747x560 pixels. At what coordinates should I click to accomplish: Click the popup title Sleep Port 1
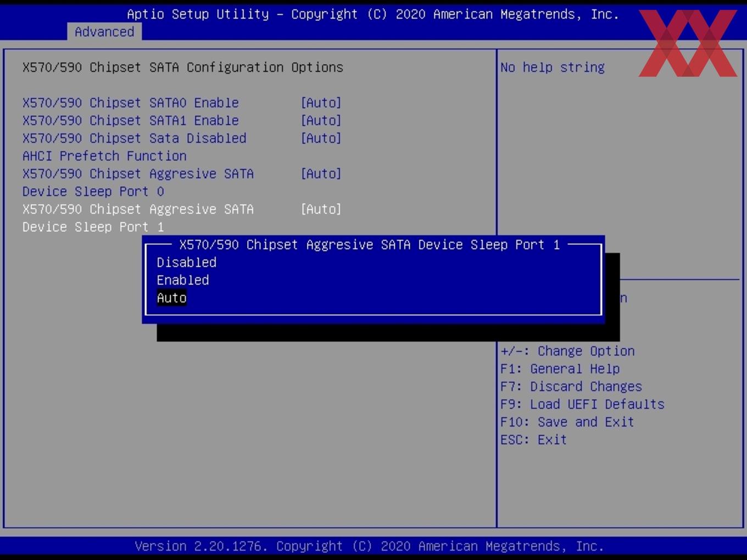click(x=370, y=245)
